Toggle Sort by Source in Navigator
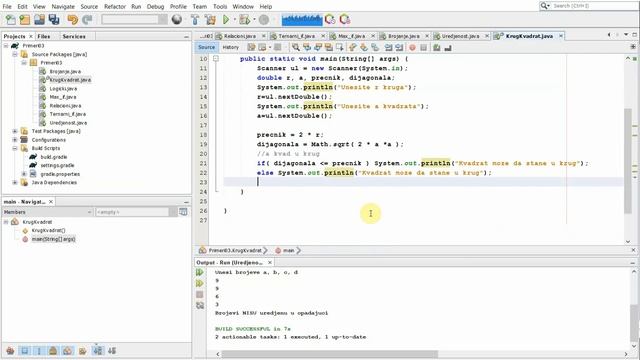 pyautogui.click(x=112, y=351)
